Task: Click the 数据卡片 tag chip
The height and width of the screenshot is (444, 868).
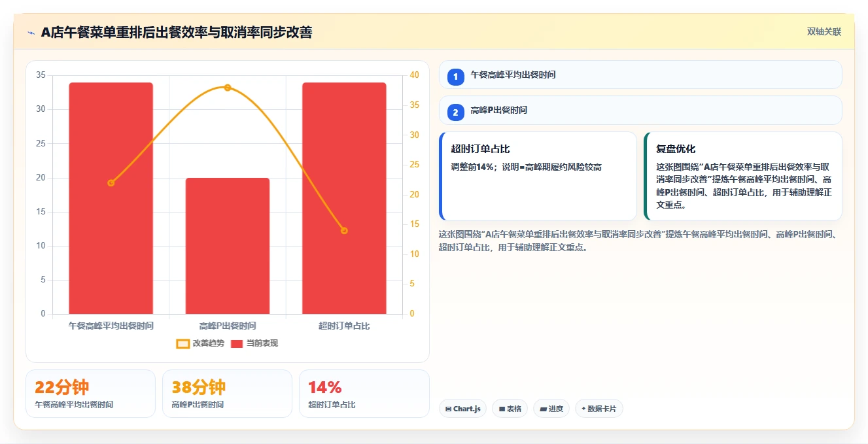Action: click(x=599, y=409)
